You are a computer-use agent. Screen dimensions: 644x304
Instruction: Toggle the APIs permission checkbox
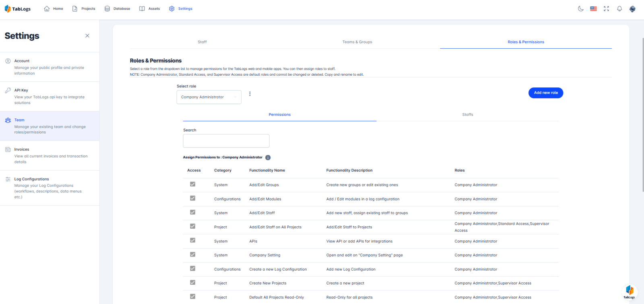coord(193,240)
